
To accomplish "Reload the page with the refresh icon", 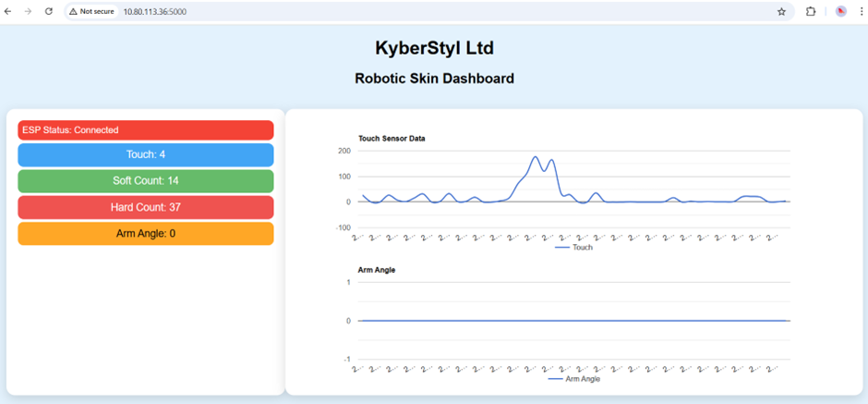I will pyautogui.click(x=49, y=11).
